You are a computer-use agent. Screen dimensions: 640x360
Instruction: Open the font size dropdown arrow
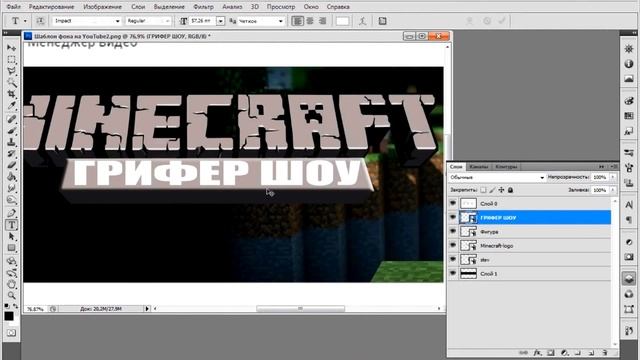pos(220,21)
